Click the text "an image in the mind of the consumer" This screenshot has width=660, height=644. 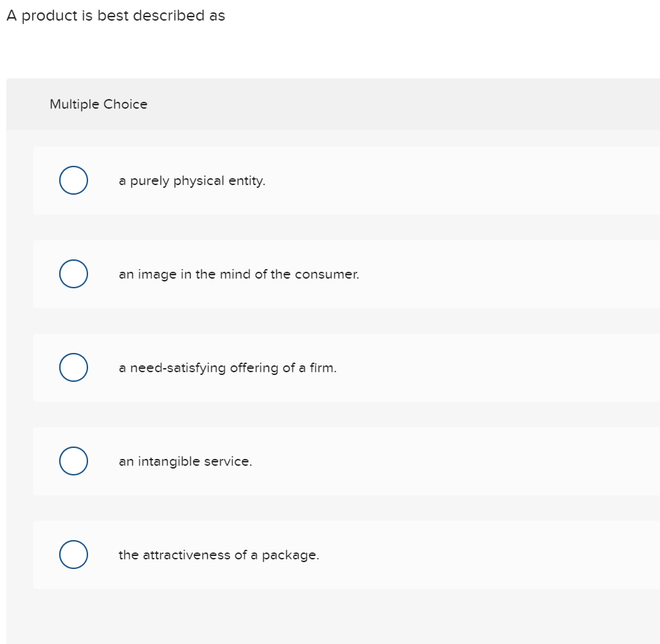pyautogui.click(x=239, y=274)
